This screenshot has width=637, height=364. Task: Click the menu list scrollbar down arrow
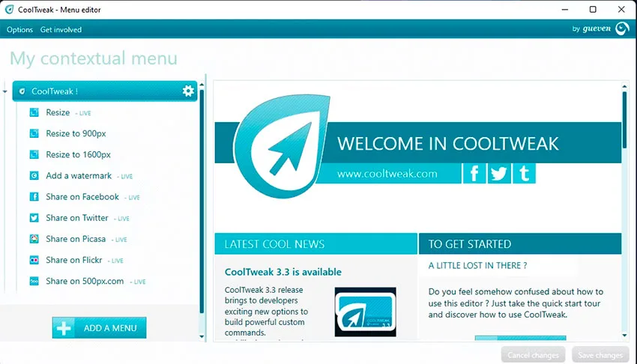pos(202,336)
